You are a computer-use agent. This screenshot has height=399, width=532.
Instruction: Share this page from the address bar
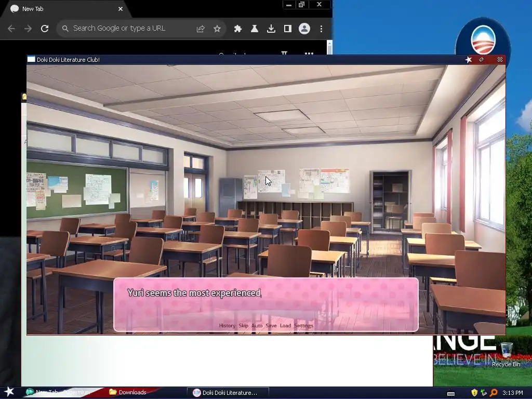coord(201,29)
